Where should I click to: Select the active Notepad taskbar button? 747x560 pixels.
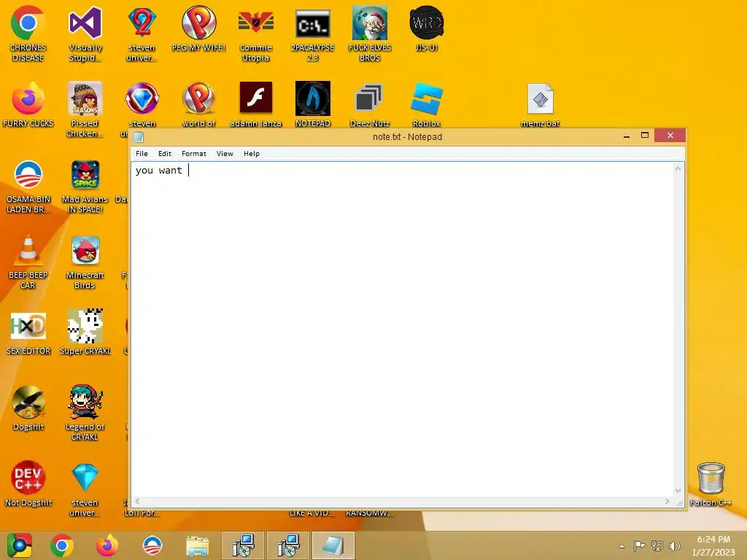[333, 545]
